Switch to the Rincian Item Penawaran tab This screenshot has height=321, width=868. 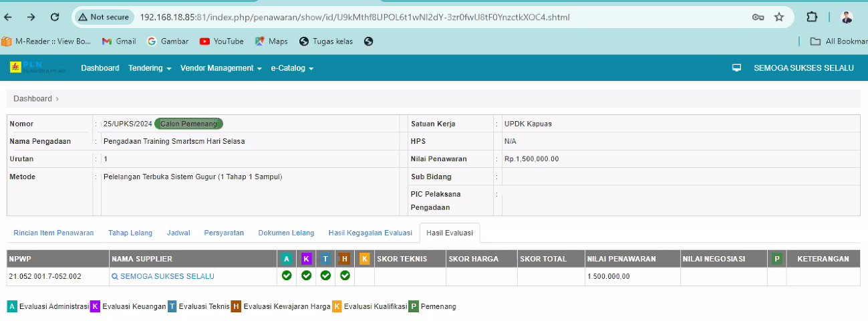54,233
